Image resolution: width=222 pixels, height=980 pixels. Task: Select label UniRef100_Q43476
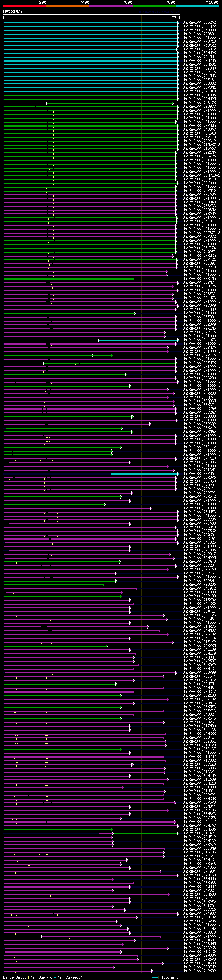[199, 103]
